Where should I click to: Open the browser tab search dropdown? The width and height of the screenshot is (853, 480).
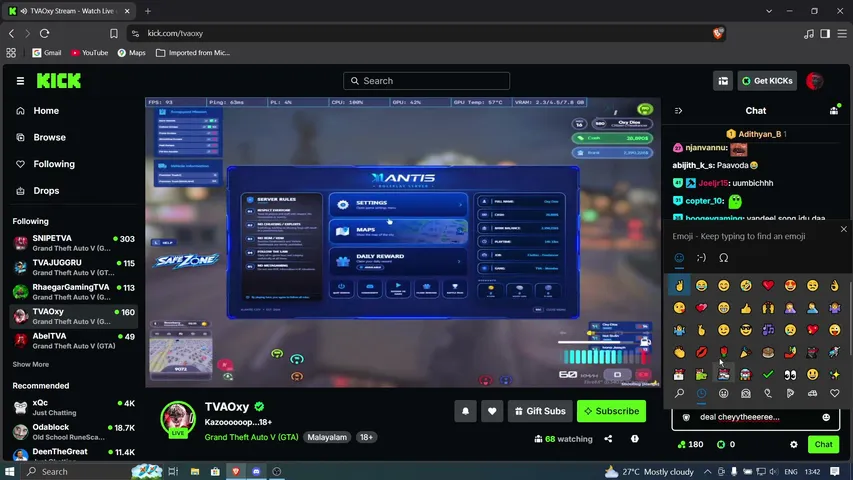[769, 11]
